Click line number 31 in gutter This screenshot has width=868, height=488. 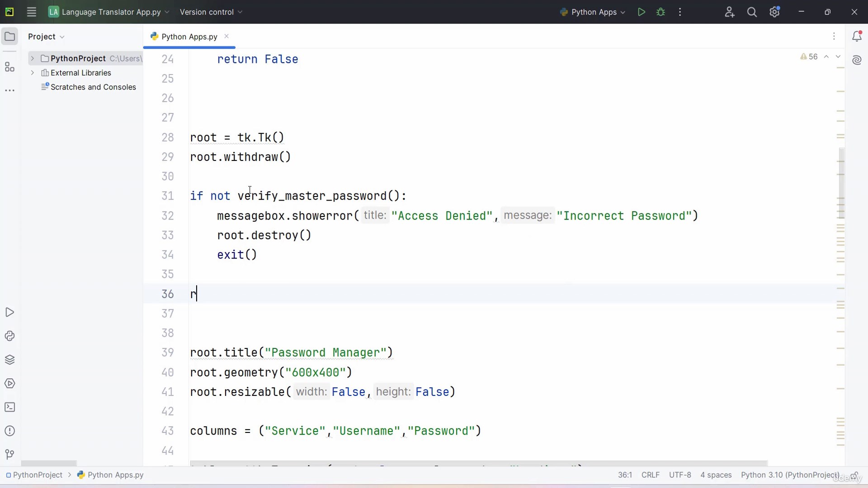tap(168, 196)
